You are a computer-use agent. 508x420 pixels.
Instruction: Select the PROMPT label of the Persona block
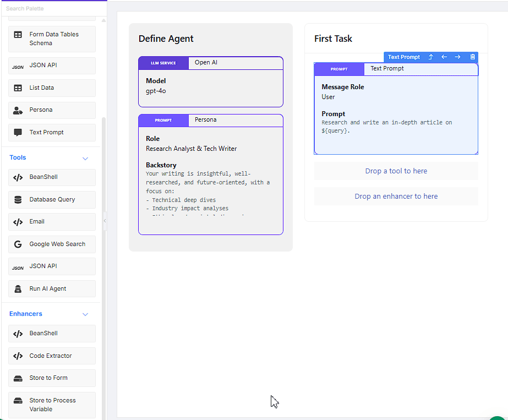tap(163, 120)
